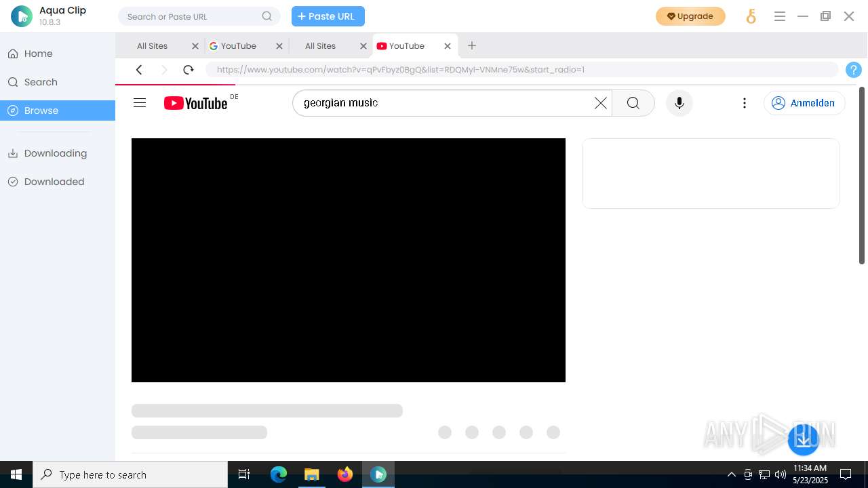868x488 pixels.
Task: Open a new browser tab
Action: pyautogui.click(x=472, y=45)
